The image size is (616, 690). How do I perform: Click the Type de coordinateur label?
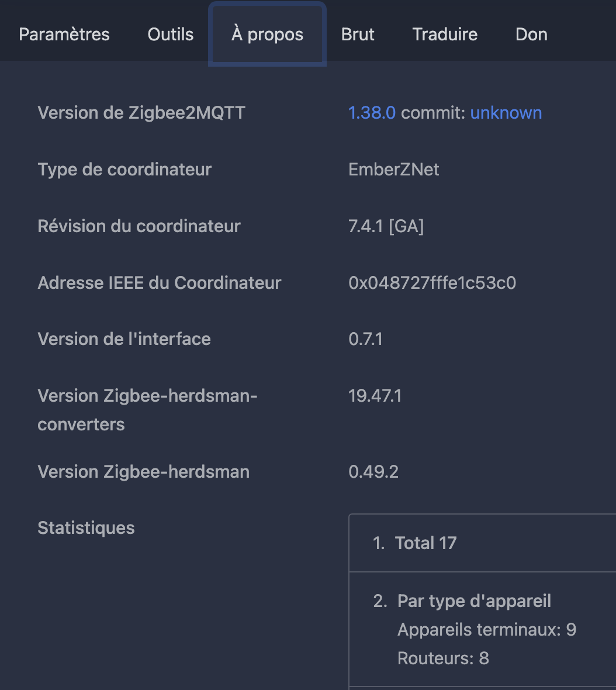[x=125, y=170]
